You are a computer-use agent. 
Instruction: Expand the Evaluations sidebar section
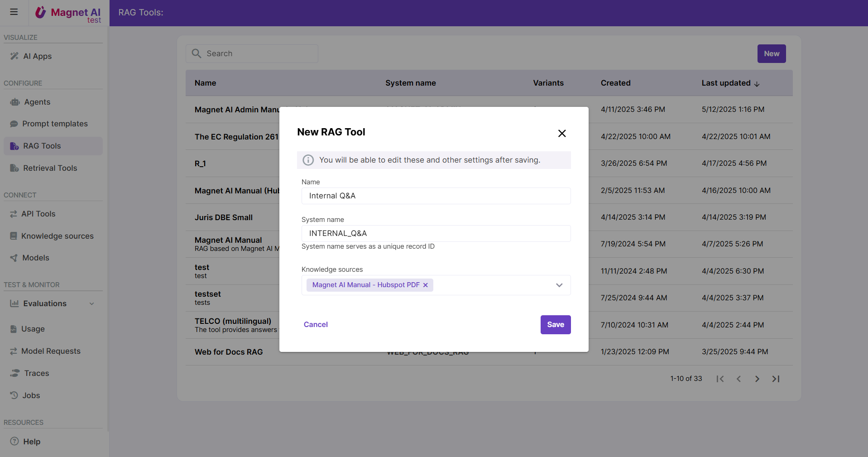click(x=92, y=304)
